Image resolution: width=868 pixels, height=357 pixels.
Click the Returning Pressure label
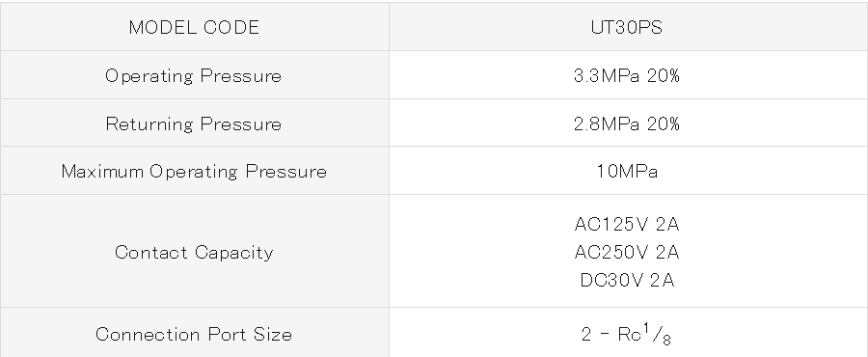coord(194,124)
